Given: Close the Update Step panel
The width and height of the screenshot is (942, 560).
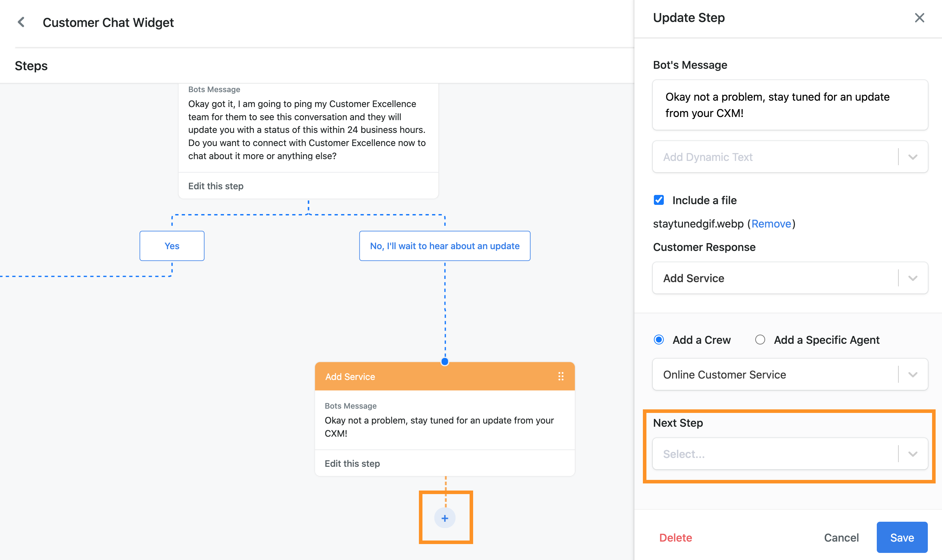Looking at the screenshot, I should point(919,18).
